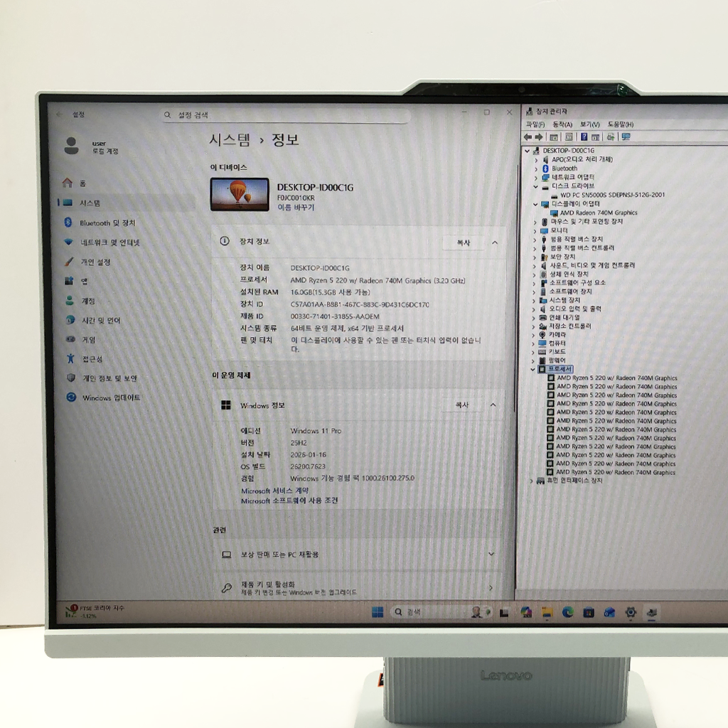Expand APO(오디오 처리 개체) node in Device Manager
The image size is (728, 728).
pyautogui.click(x=536, y=160)
